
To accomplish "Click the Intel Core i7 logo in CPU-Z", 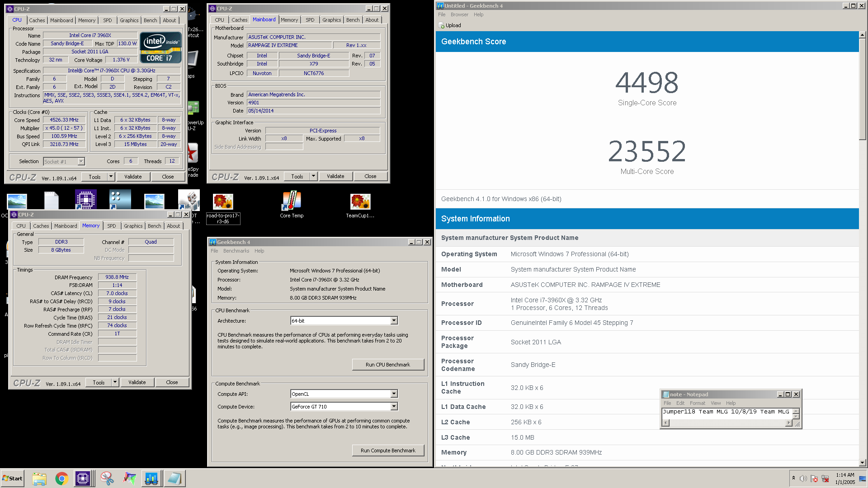I will pos(161,47).
